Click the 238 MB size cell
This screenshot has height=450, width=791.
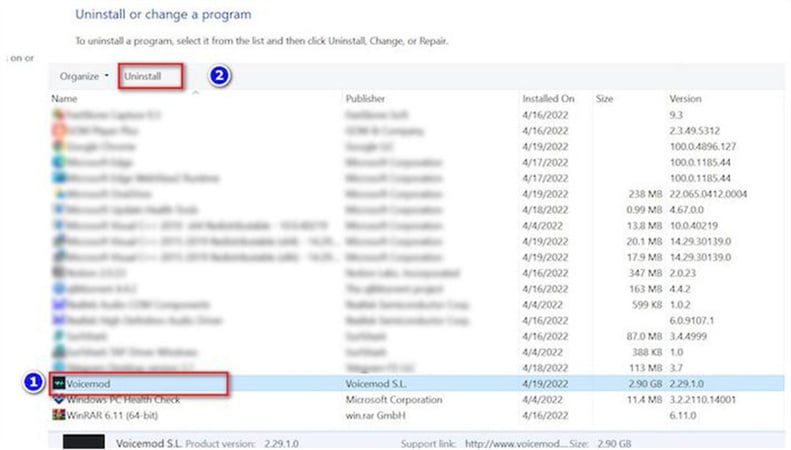[645, 194]
